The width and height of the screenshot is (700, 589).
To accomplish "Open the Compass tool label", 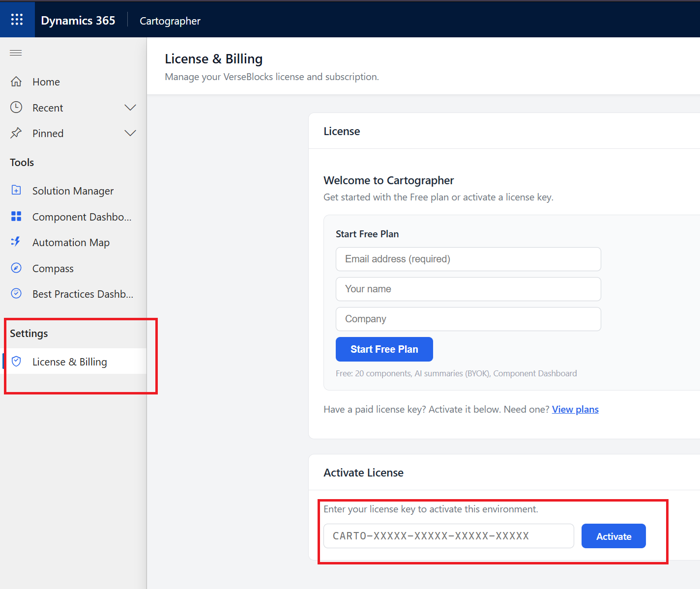I will click(x=53, y=269).
